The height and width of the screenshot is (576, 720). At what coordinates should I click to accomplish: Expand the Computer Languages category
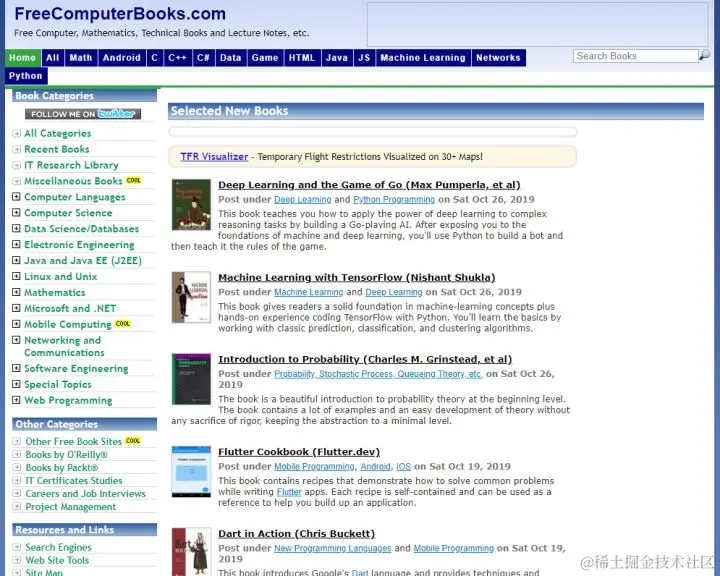[x=16, y=197]
